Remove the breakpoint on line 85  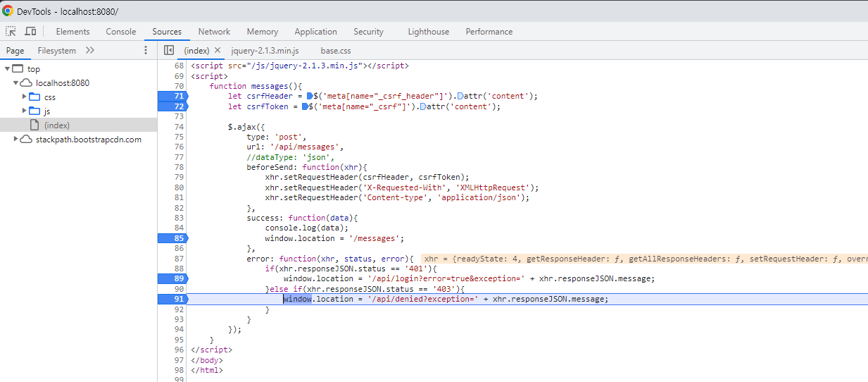[173, 238]
